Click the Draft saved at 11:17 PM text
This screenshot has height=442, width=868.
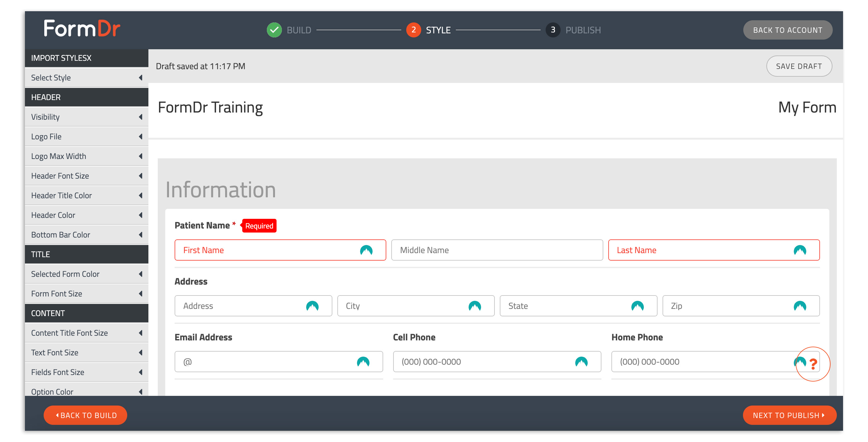point(200,66)
